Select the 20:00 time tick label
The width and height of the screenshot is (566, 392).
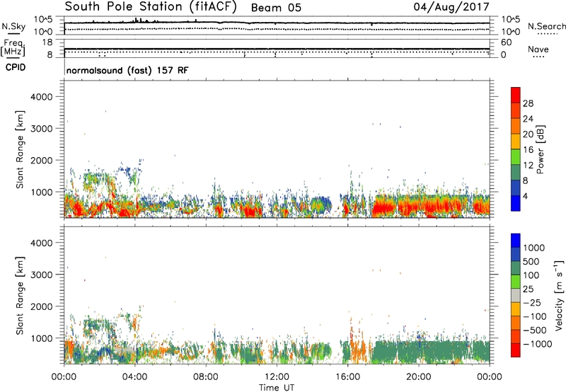click(418, 377)
